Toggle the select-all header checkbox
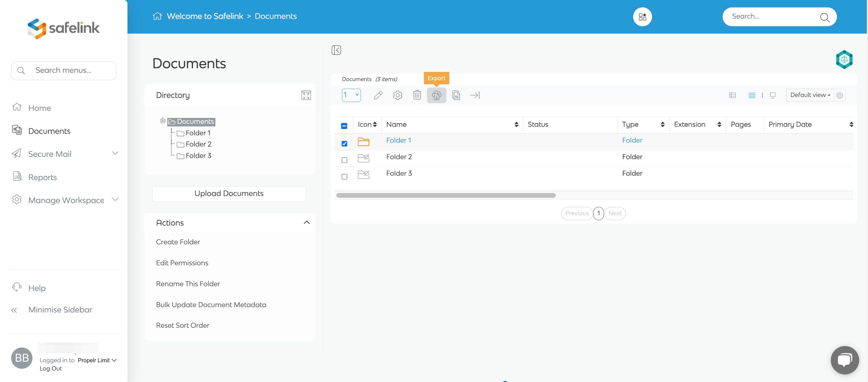The width and height of the screenshot is (868, 382). pyautogui.click(x=344, y=126)
